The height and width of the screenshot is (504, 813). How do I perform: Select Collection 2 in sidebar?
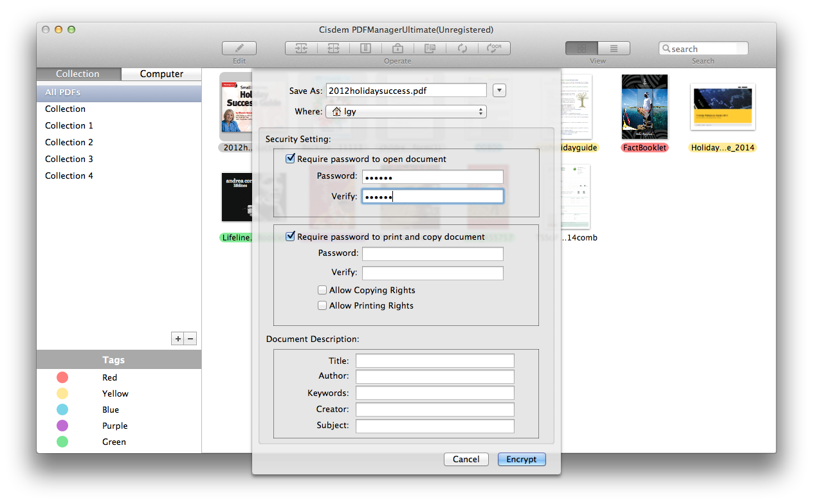[x=119, y=143]
